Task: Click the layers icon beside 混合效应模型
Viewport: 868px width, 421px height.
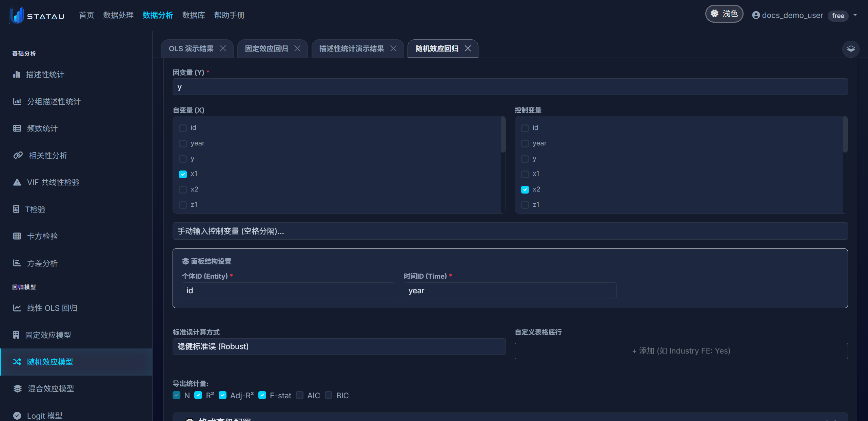Action: point(18,388)
